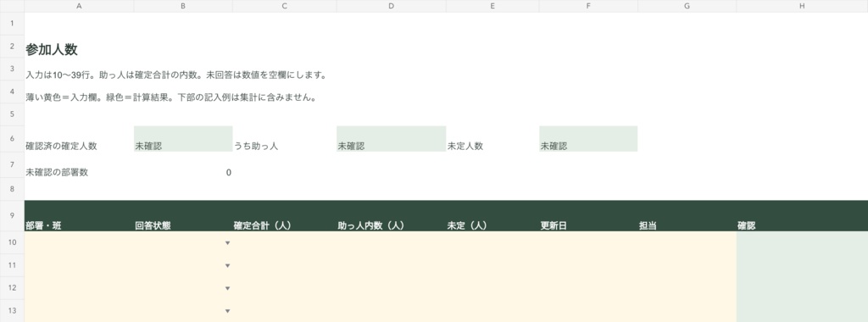Image resolution: width=868 pixels, height=322 pixels.
Task: Click the 未定（人） header cell
Action: [x=492, y=216]
